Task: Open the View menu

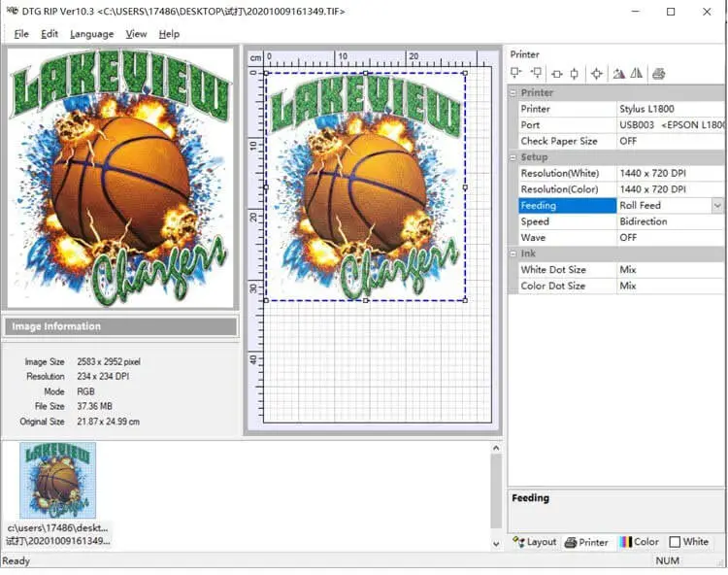Action: click(136, 34)
